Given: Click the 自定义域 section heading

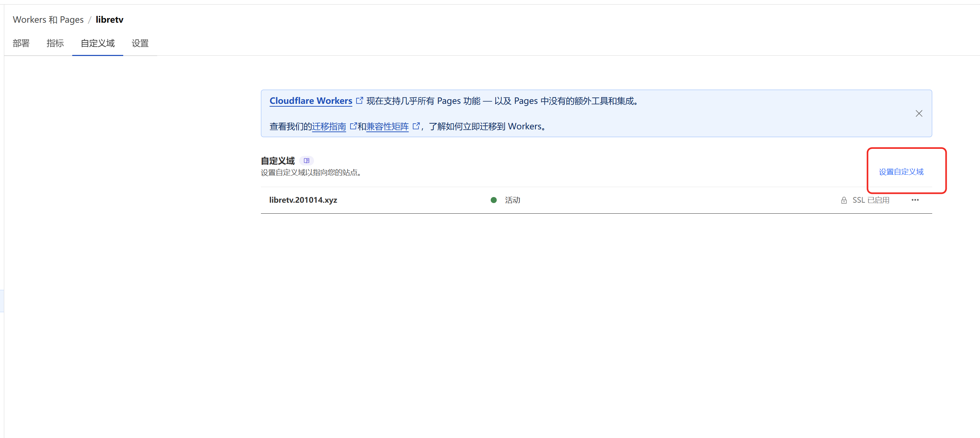Looking at the screenshot, I should click(278, 161).
